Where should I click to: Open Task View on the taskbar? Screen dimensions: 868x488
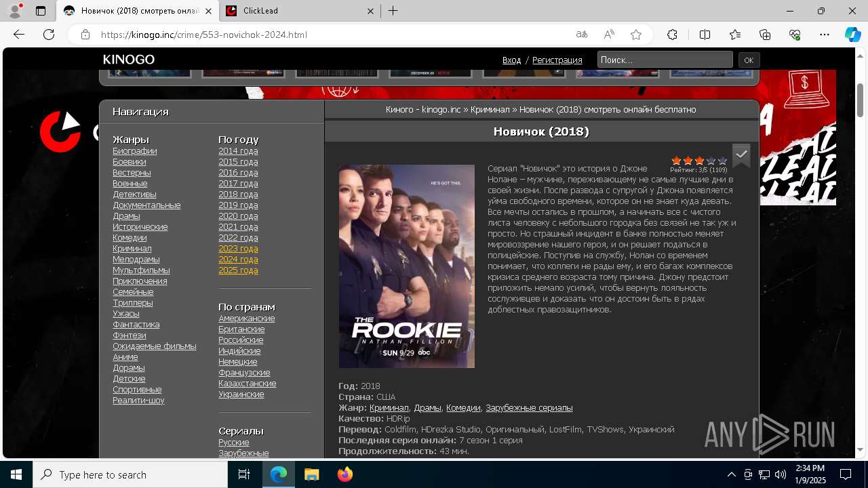[244, 474]
